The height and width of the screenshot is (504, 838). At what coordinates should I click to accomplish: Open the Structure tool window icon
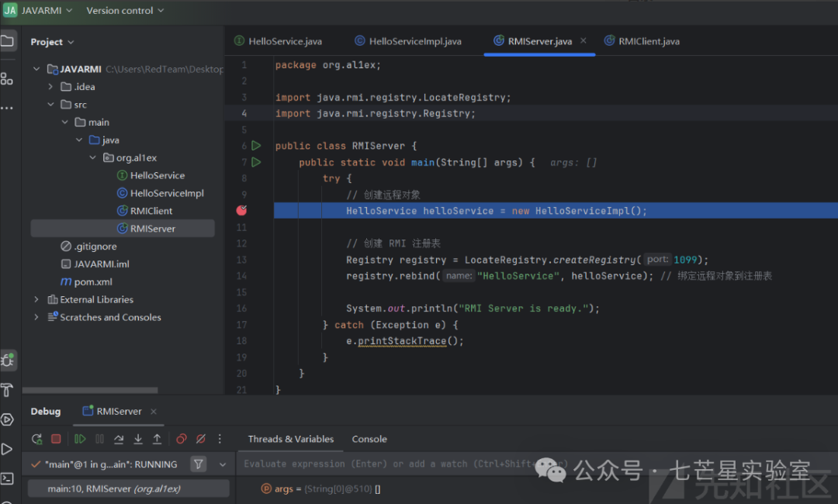pos(7,79)
